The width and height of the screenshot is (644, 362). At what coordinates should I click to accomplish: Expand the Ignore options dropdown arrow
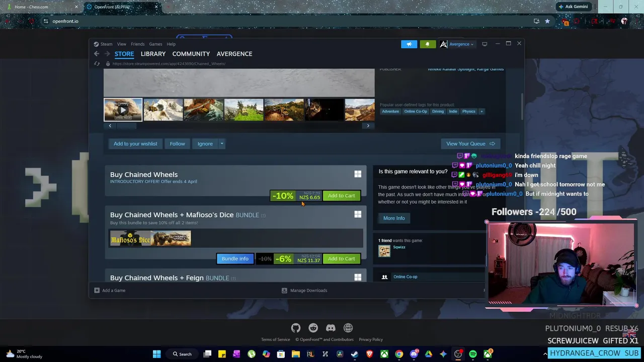click(x=221, y=144)
